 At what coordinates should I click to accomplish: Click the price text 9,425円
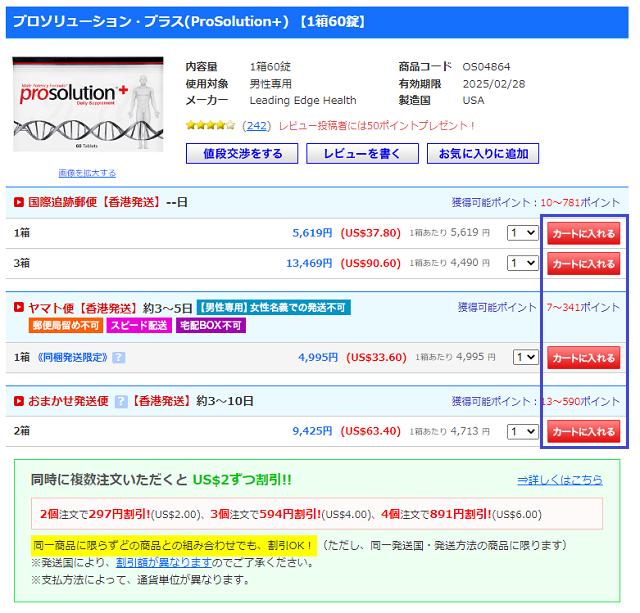click(x=312, y=431)
